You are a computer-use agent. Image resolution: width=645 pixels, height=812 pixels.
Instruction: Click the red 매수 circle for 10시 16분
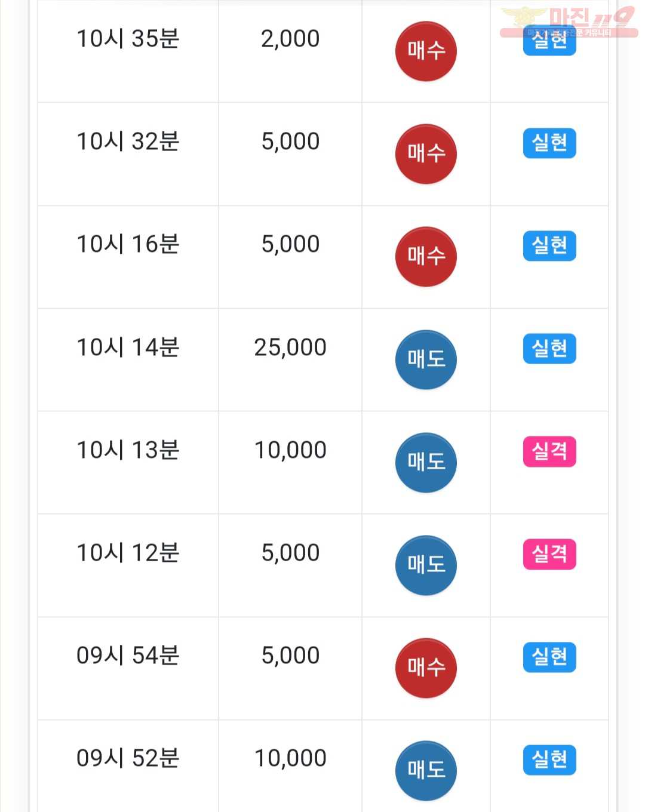[x=426, y=256]
